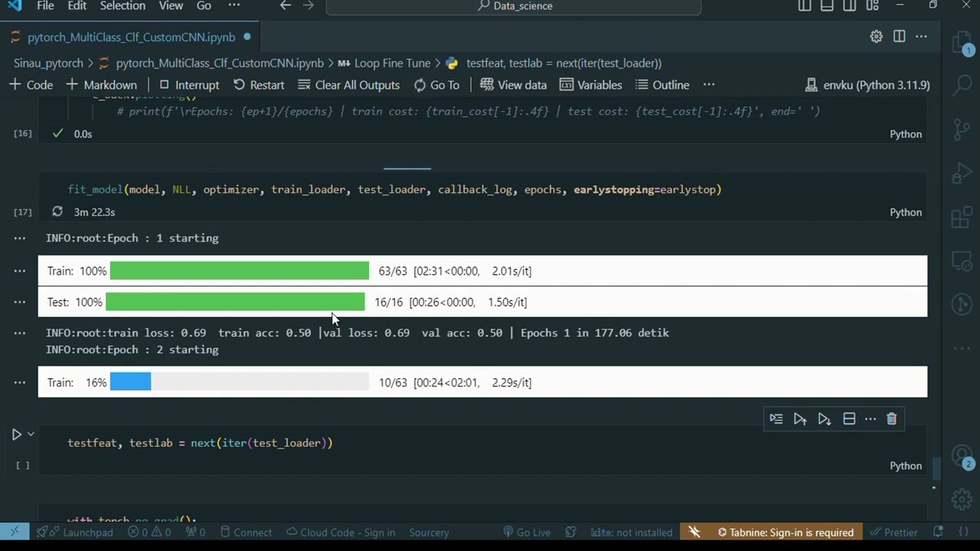Viewport: 980px width, 551px height.
Task: Open the Run and Debug view
Action: click(962, 174)
